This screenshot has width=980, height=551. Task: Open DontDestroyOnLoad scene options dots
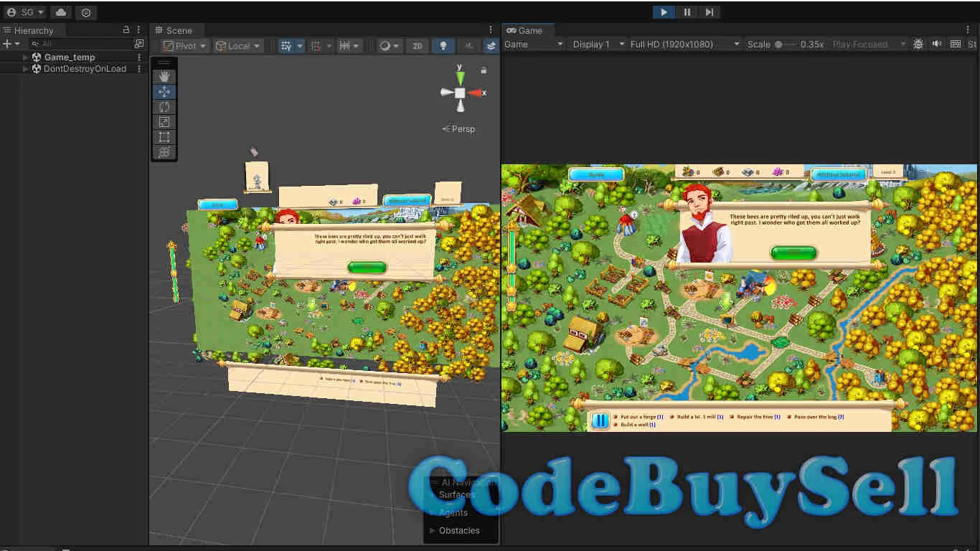[x=139, y=69]
